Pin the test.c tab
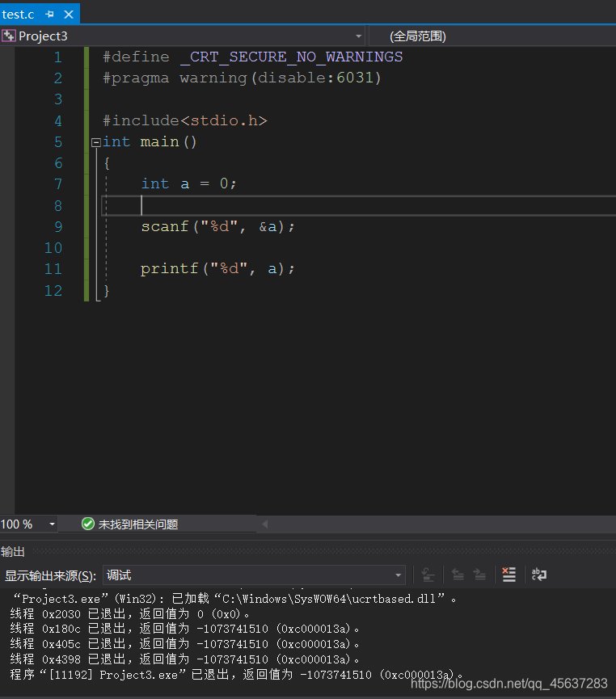616x699 pixels. 50,15
